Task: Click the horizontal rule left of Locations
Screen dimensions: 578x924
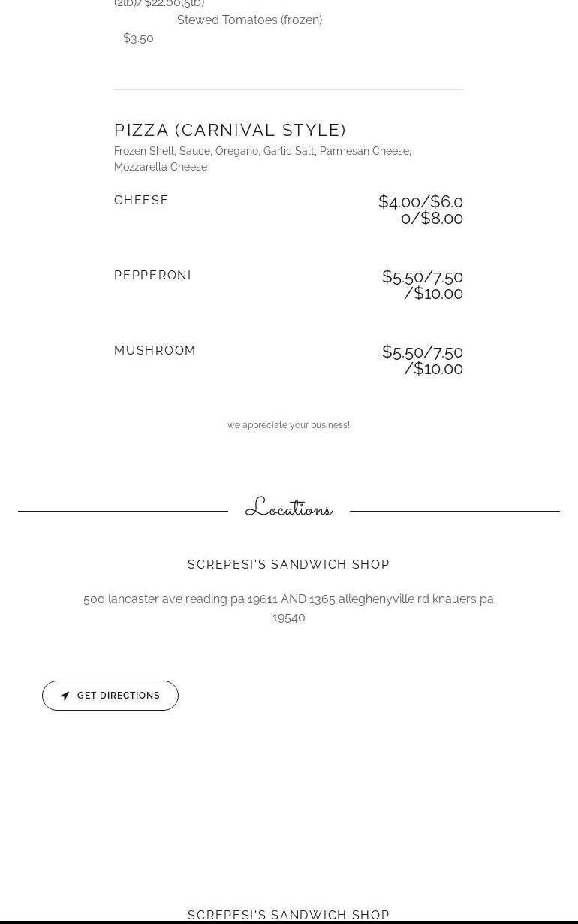Action: point(123,511)
